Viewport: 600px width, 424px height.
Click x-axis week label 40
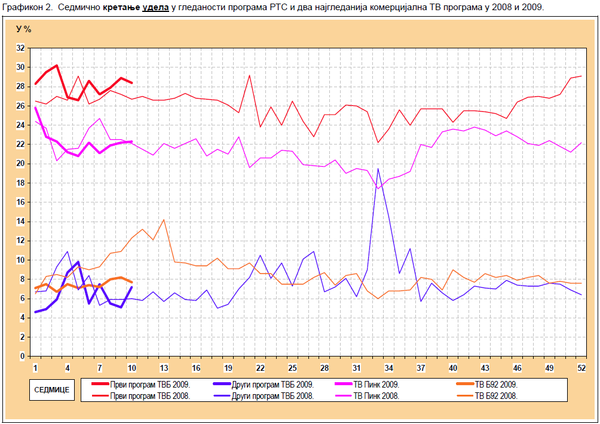click(453, 368)
